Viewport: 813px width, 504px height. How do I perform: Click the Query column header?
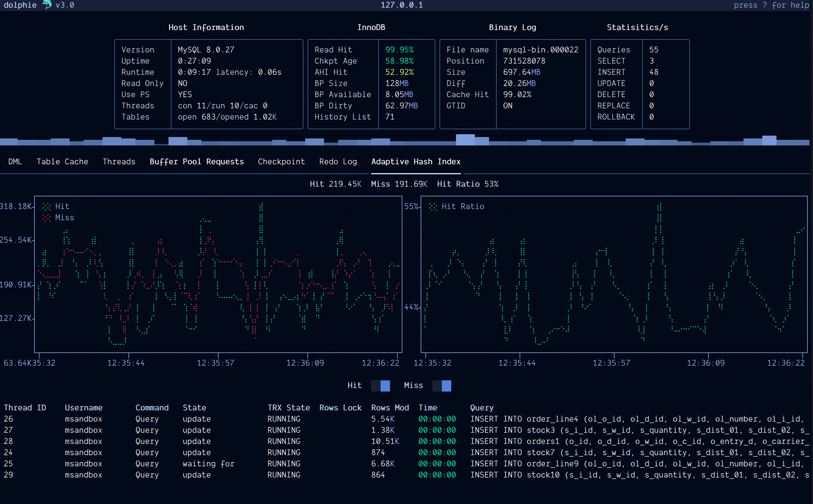pos(482,407)
